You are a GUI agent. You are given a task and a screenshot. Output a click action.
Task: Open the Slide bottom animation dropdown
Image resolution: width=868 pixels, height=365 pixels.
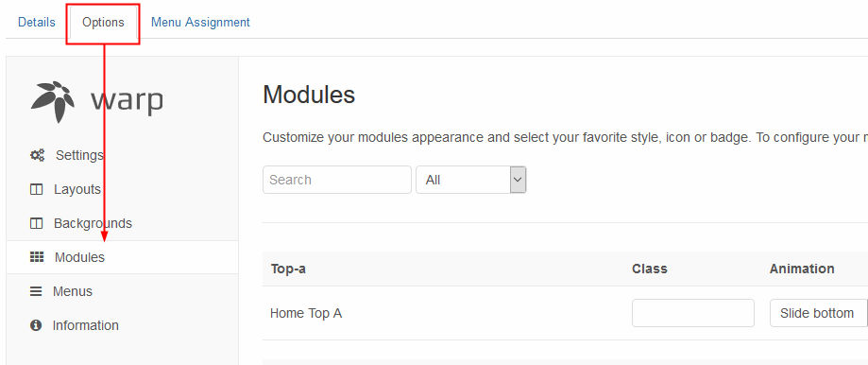tap(819, 313)
